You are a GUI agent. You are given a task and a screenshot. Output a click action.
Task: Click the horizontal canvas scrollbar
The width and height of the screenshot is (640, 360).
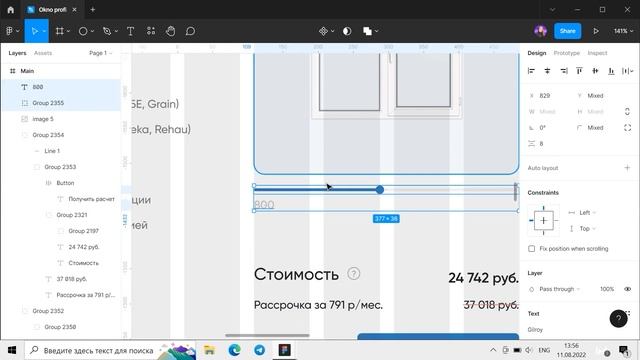[x=267, y=336]
